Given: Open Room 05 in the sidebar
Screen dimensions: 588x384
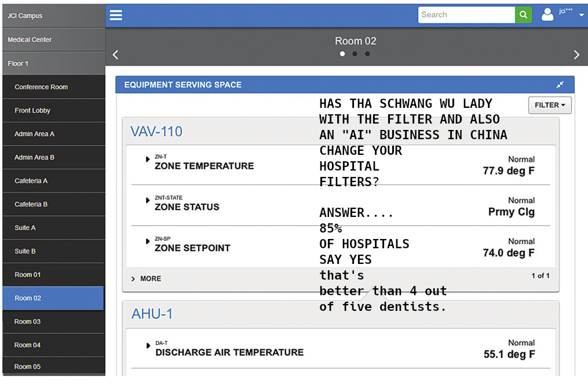Looking at the screenshot, I should 54,367.
